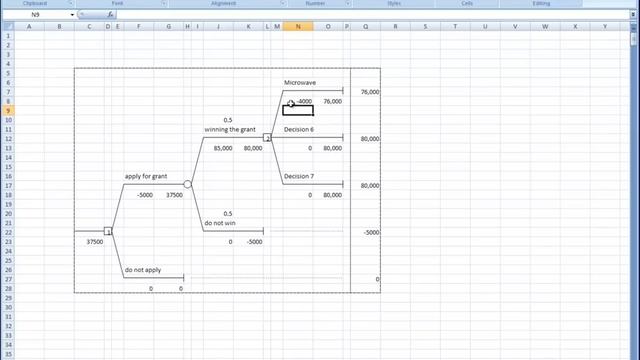Screen dimensions: 640x360
Task: Select the cell containing 85,000
Action: (223, 148)
